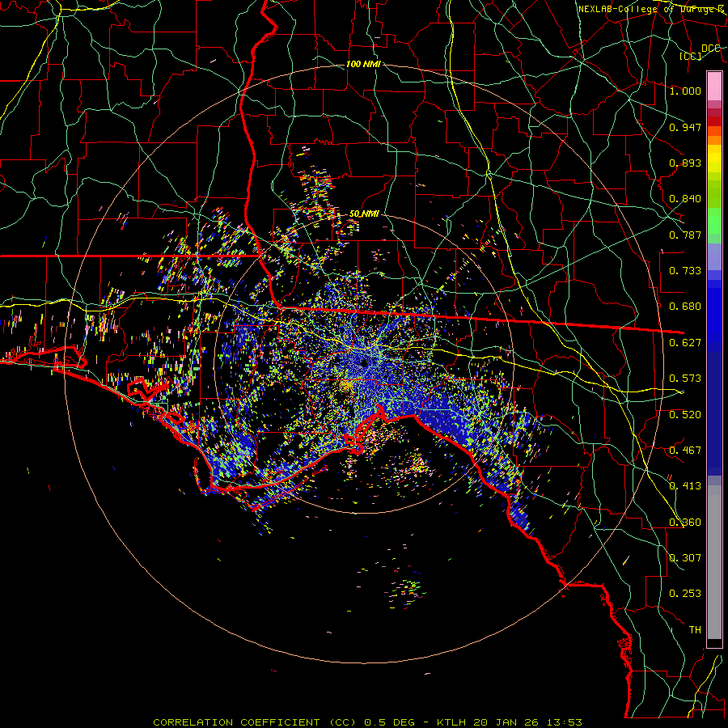Select the 0.840 scale label
Viewport: 728px width, 728px height.
coord(685,199)
